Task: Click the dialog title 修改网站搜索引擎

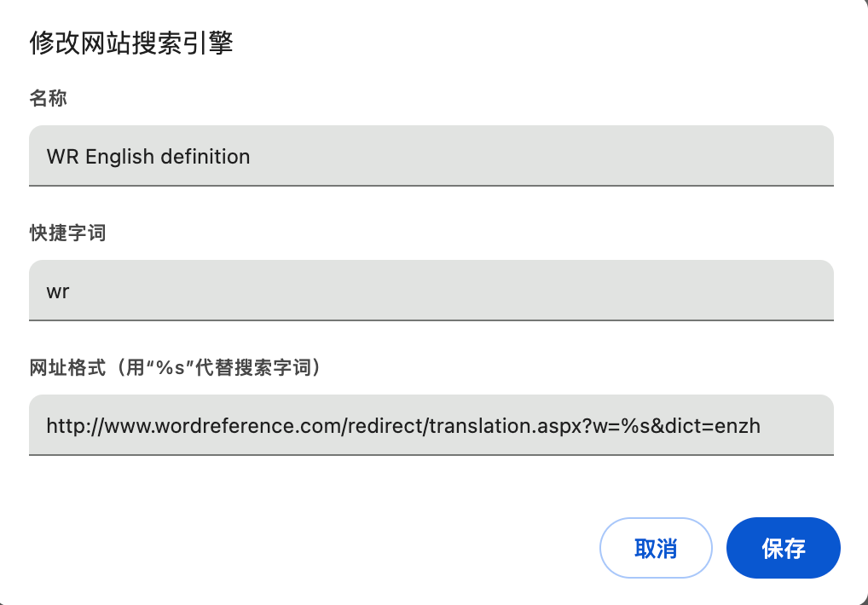Action: click(131, 43)
